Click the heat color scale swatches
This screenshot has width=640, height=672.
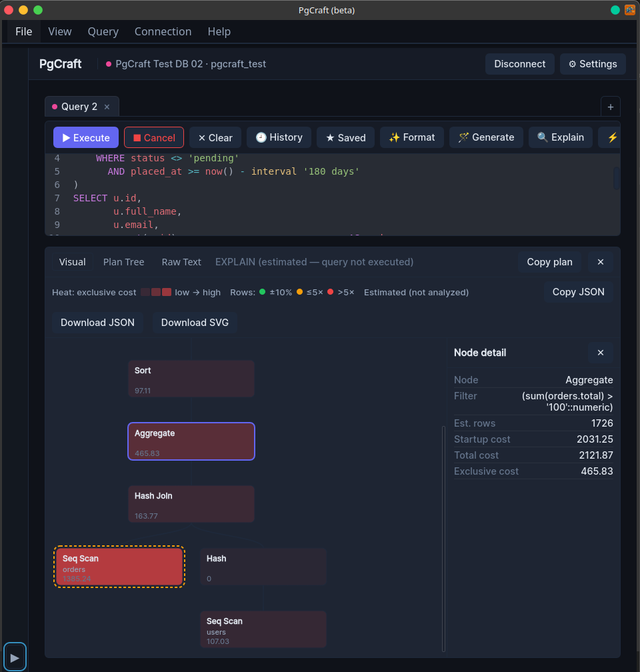pyautogui.click(x=156, y=292)
